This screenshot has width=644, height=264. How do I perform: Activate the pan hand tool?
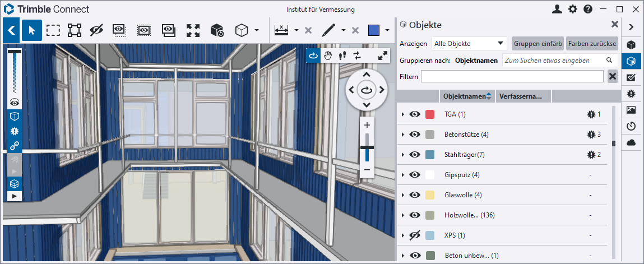pos(328,55)
